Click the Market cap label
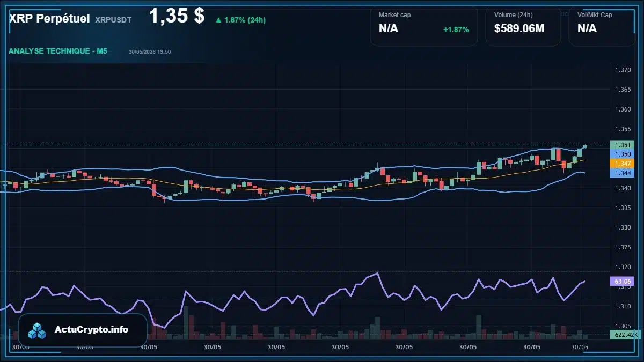Screen dimensions: 644x362 (394, 15)
